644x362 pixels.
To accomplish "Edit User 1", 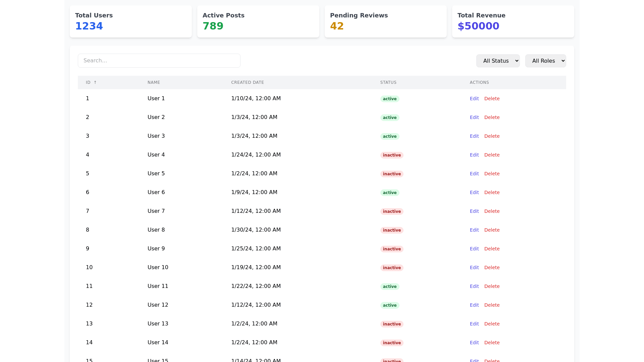I will coord(474,99).
